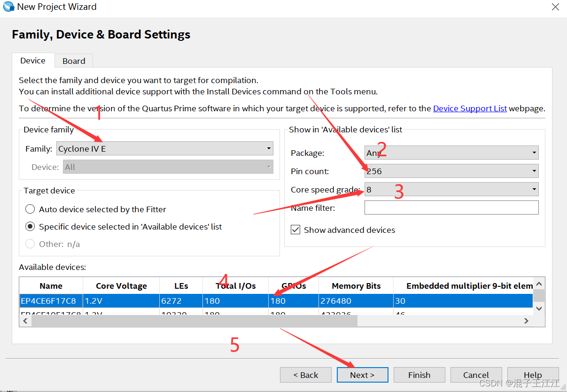Click the Quartus wizard title bar icon

[8, 7]
